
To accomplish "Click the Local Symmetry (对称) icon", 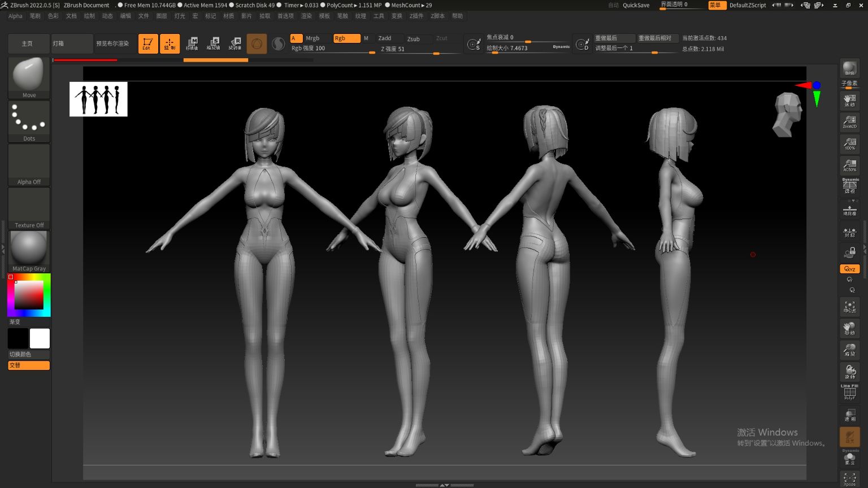I will coord(849,232).
